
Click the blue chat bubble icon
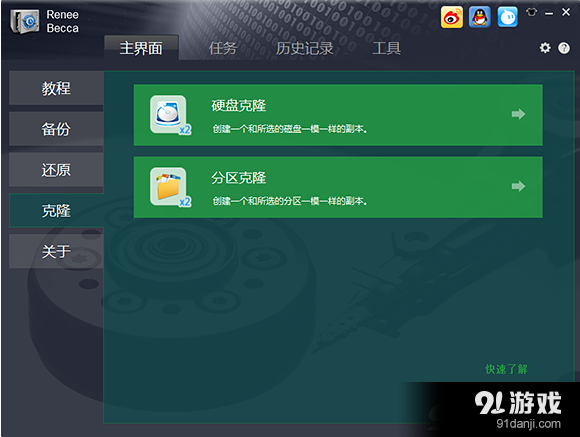pyautogui.click(x=508, y=17)
